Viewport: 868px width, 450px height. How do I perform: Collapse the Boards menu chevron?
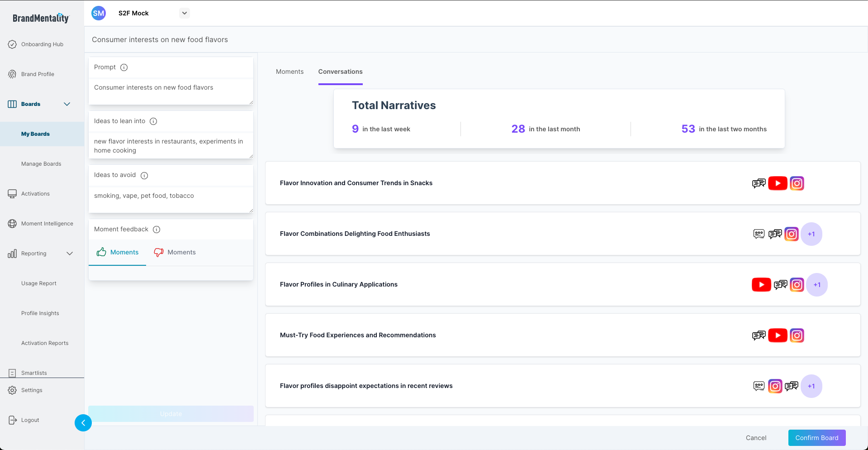(67, 104)
